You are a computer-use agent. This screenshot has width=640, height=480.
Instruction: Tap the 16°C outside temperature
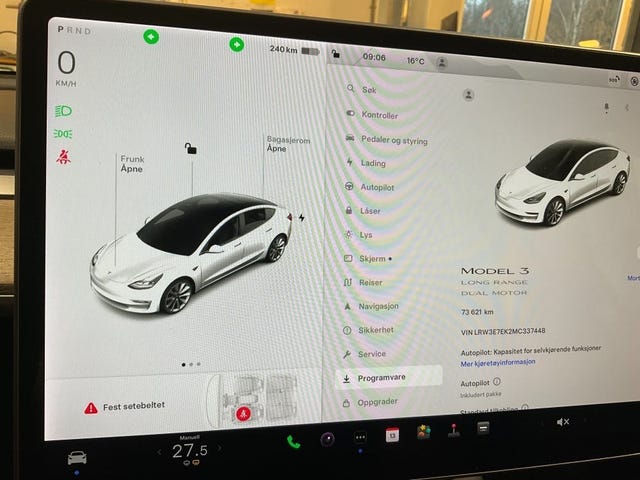pos(415,61)
